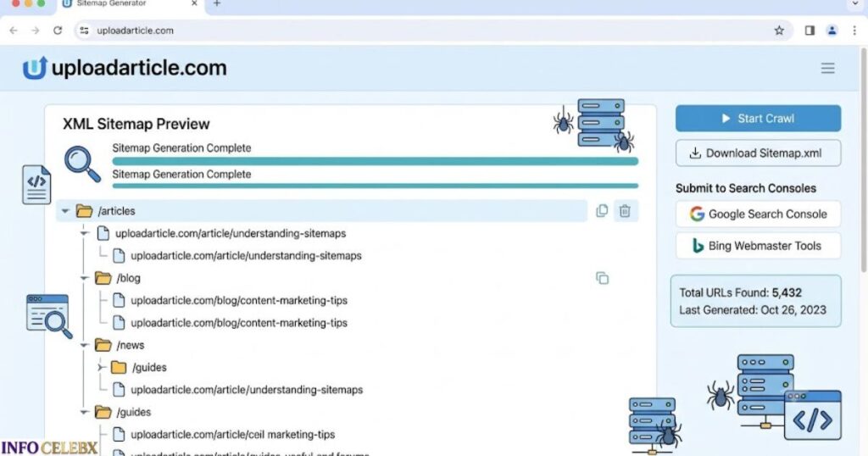Click the file icon beside ceil marketing-tips

[119, 435]
